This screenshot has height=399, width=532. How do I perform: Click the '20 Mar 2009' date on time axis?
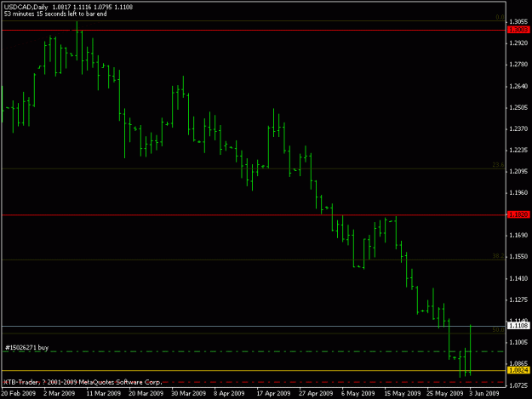pos(146,394)
